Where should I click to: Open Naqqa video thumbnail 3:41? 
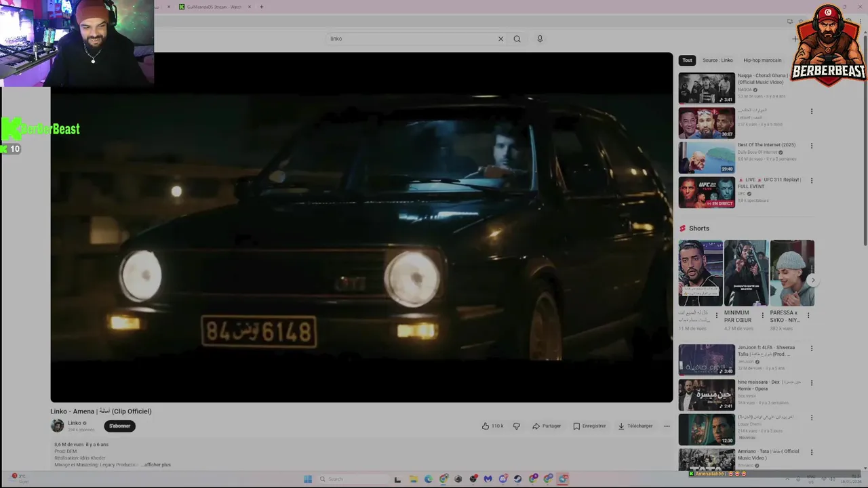707,88
